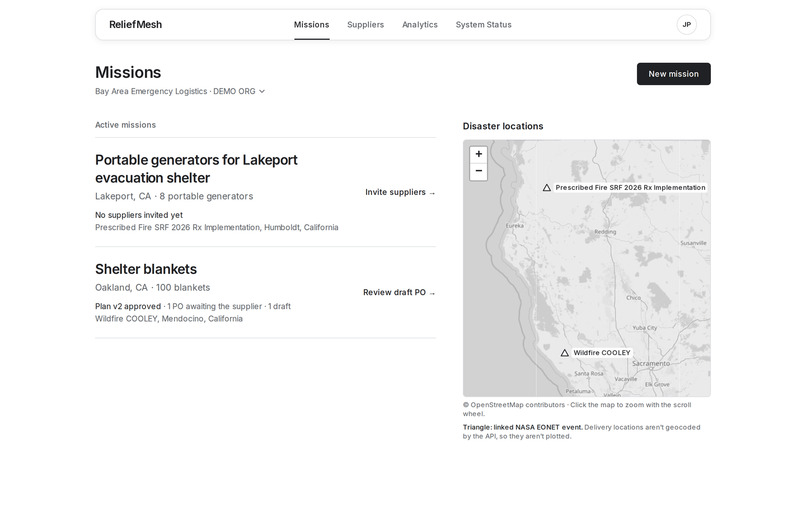Click 'Triangle: linked NASA EONET event' legend
806x513 pixels.
[x=522, y=427]
